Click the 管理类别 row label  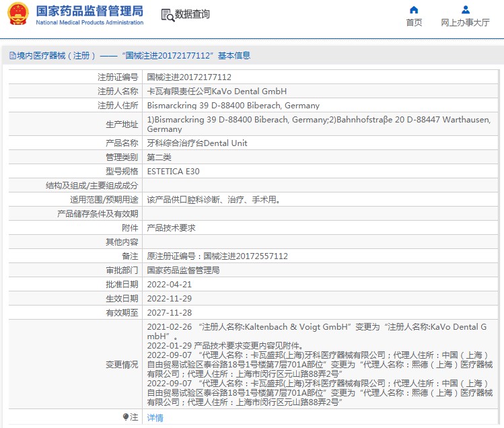point(122,157)
